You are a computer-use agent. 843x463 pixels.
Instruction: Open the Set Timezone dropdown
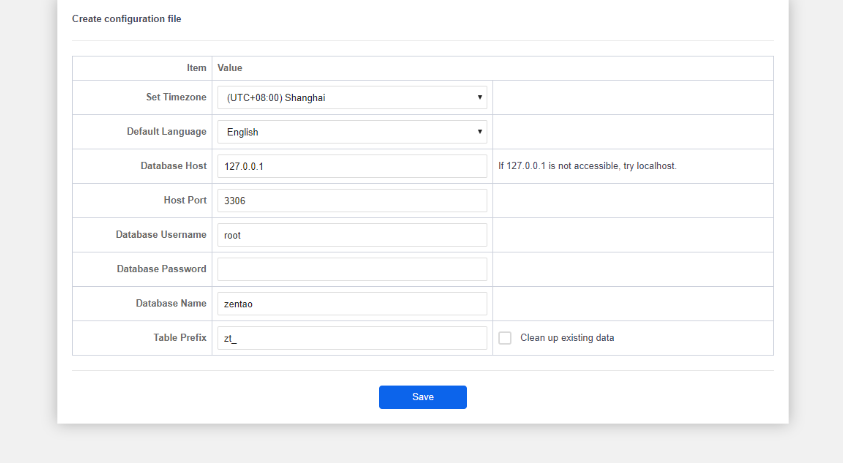click(351, 98)
